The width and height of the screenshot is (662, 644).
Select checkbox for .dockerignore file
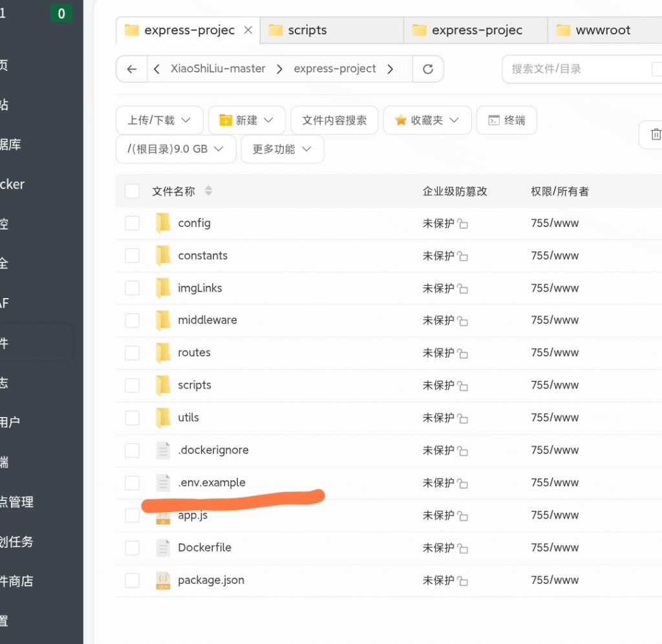point(133,450)
